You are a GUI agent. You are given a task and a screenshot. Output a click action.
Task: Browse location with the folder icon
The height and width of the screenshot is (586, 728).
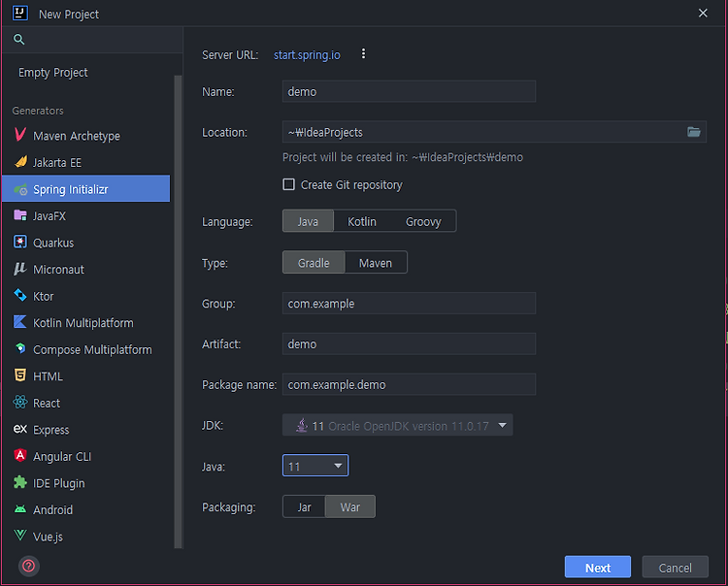tap(694, 132)
